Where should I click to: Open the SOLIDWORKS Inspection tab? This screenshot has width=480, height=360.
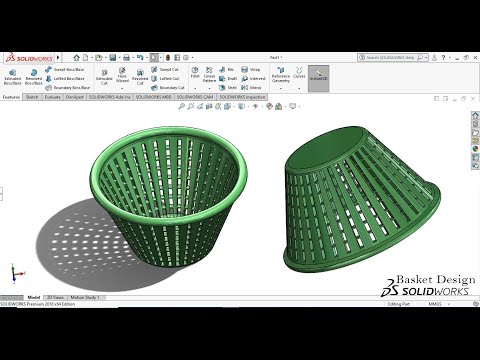(242, 97)
